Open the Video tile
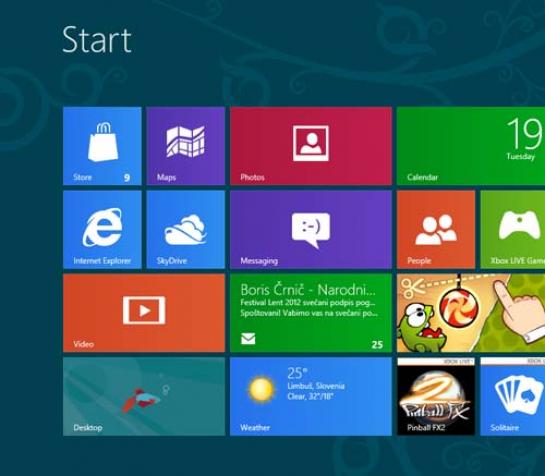The image size is (545, 476). click(144, 313)
